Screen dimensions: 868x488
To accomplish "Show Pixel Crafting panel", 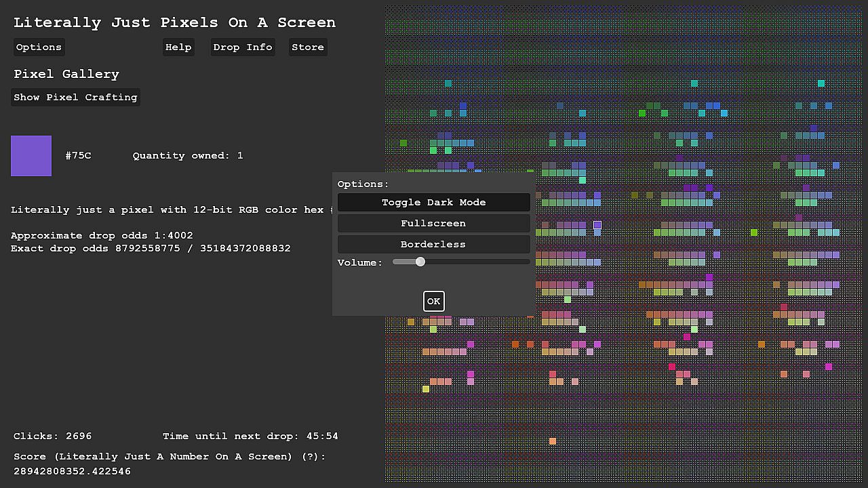I will pos(75,97).
